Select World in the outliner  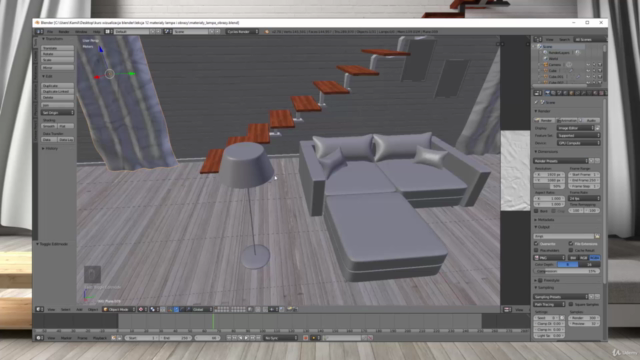tap(553, 58)
